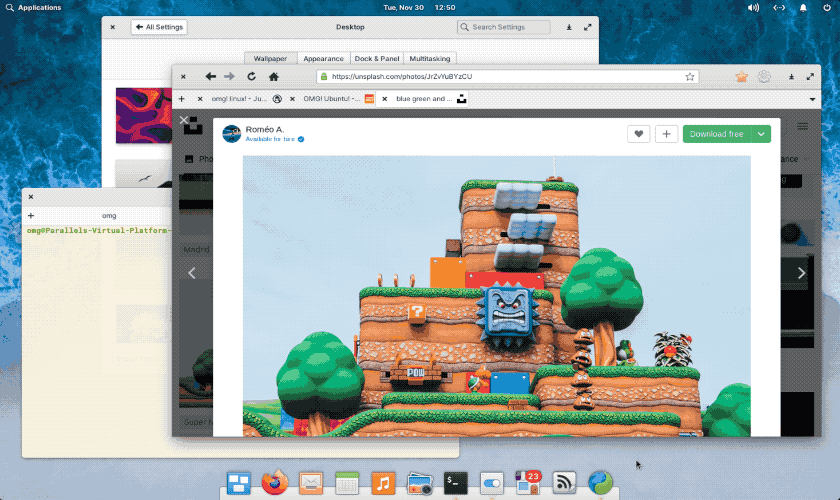Expand the download size options arrow
This screenshot has width=840, height=500.
pos(761,134)
